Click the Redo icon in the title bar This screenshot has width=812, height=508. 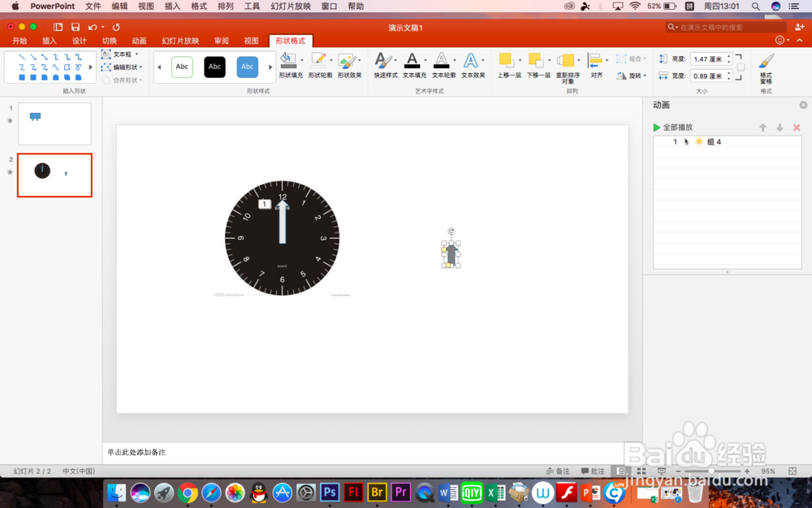(116, 27)
